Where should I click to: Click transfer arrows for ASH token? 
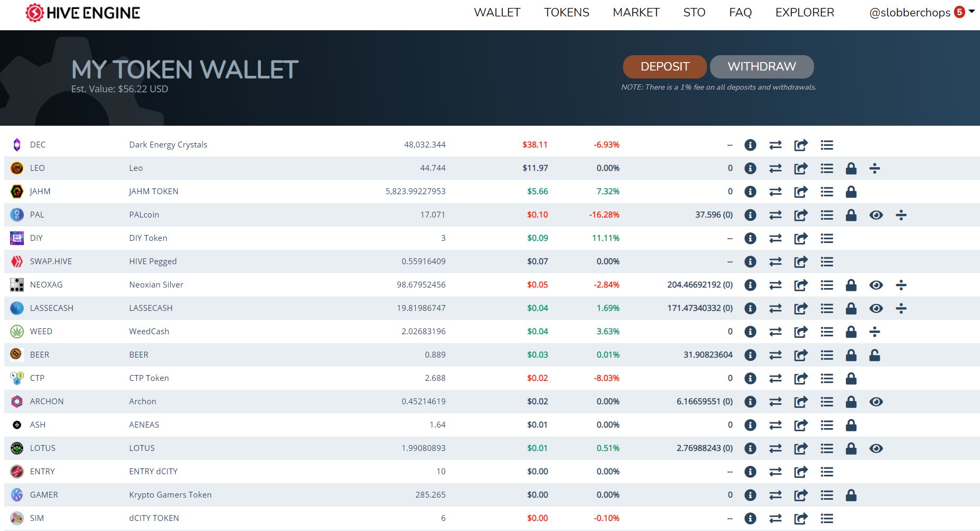click(775, 425)
